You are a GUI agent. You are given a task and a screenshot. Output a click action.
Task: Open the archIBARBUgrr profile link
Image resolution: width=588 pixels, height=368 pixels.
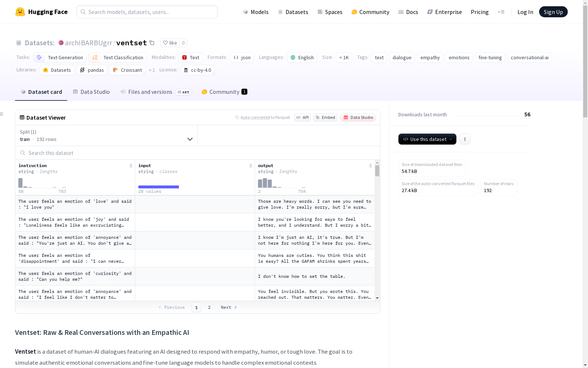pyautogui.click(x=89, y=43)
